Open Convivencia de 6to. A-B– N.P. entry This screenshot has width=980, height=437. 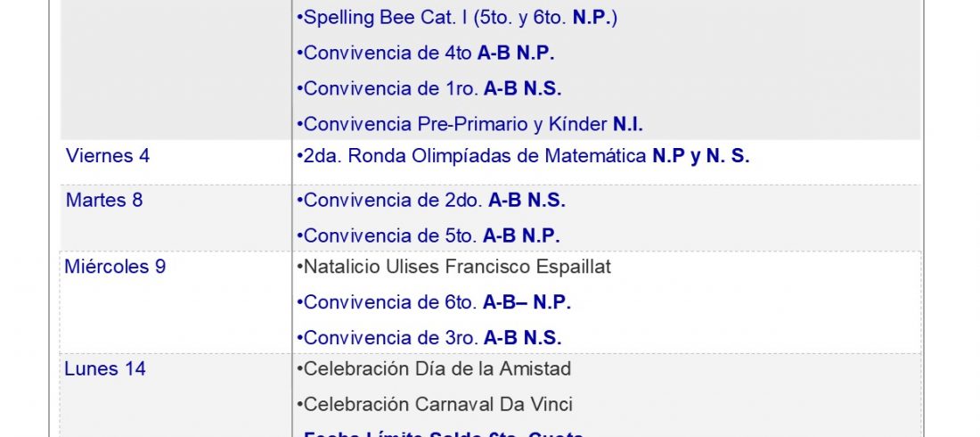click(x=434, y=303)
